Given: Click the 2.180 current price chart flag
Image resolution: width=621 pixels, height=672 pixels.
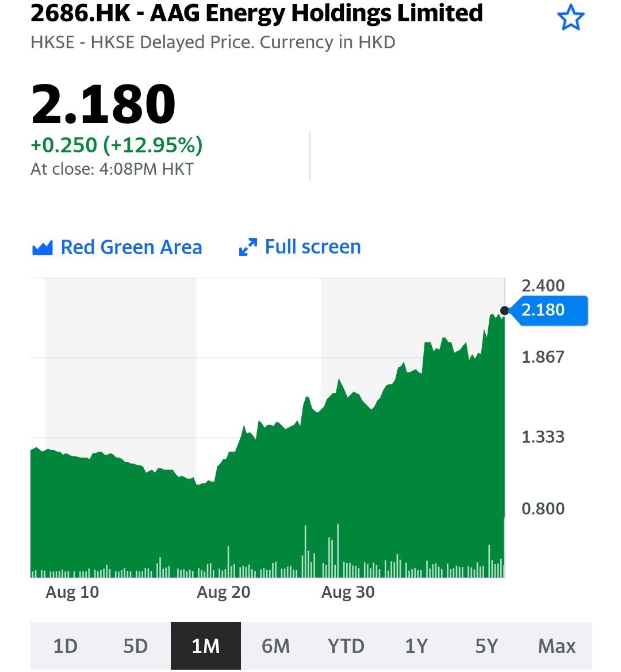Looking at the screenshot, I should (550, 310).
